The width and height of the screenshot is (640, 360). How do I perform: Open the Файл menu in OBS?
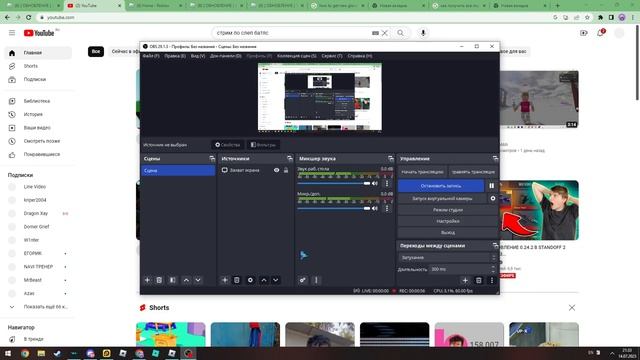[x=151, y=56]
